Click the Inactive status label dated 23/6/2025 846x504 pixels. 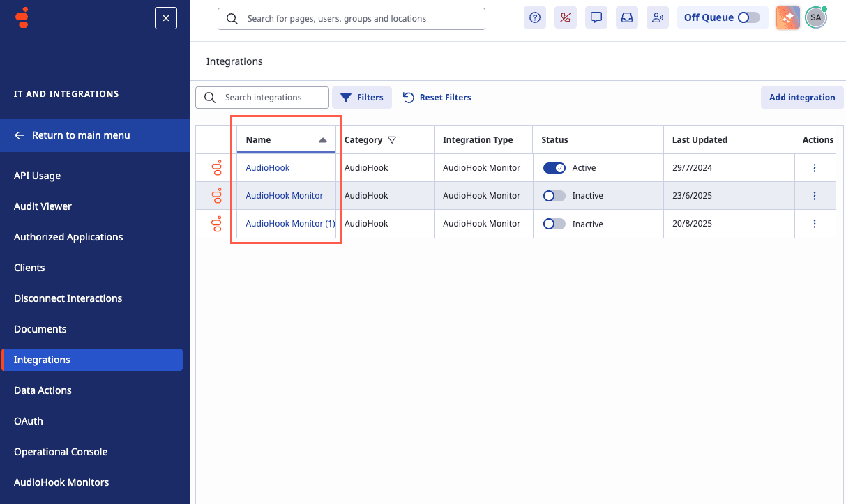[x=587, y=196]
